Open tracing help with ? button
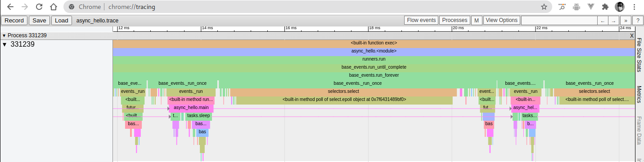 pos(637,21)
